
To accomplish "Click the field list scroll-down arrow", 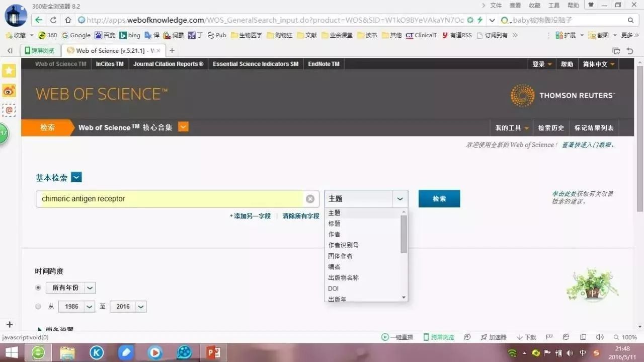I will (x=404, y=298).
